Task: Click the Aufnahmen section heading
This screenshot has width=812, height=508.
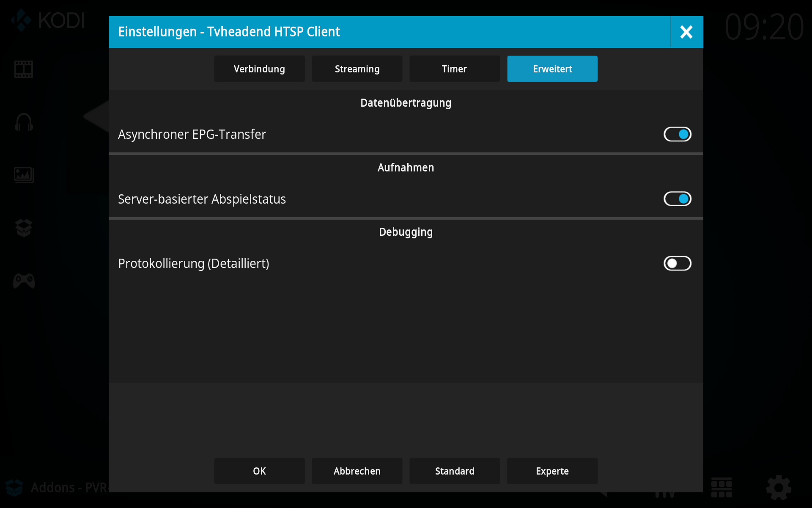Action: [x=406, y=168]
